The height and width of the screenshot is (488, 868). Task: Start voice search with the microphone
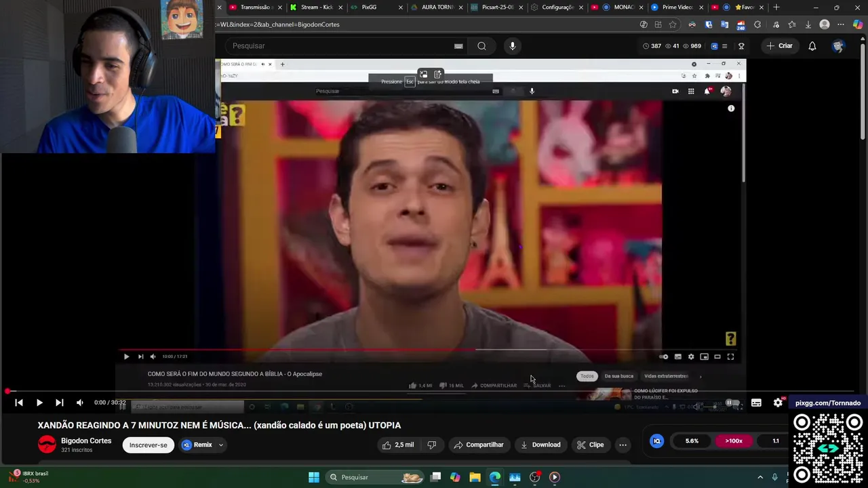513,46
